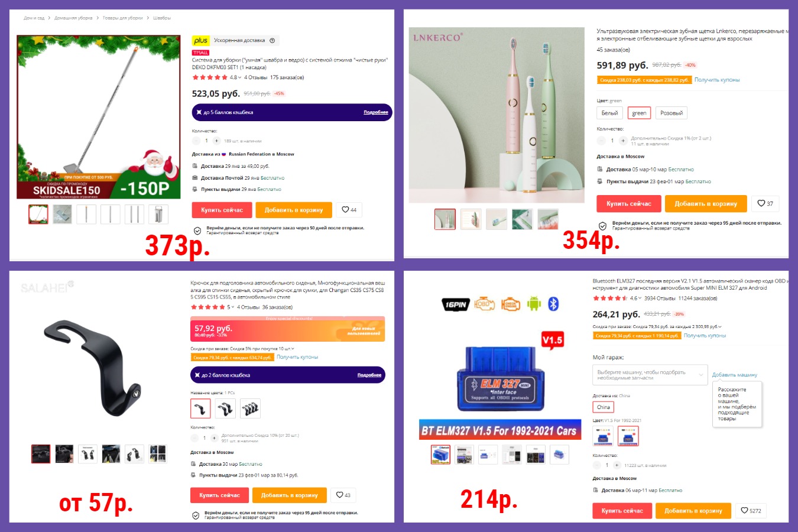Decrease toothbrush quantity with minus button
Screen dimensions: 798x532
click(x=601, y=141)
